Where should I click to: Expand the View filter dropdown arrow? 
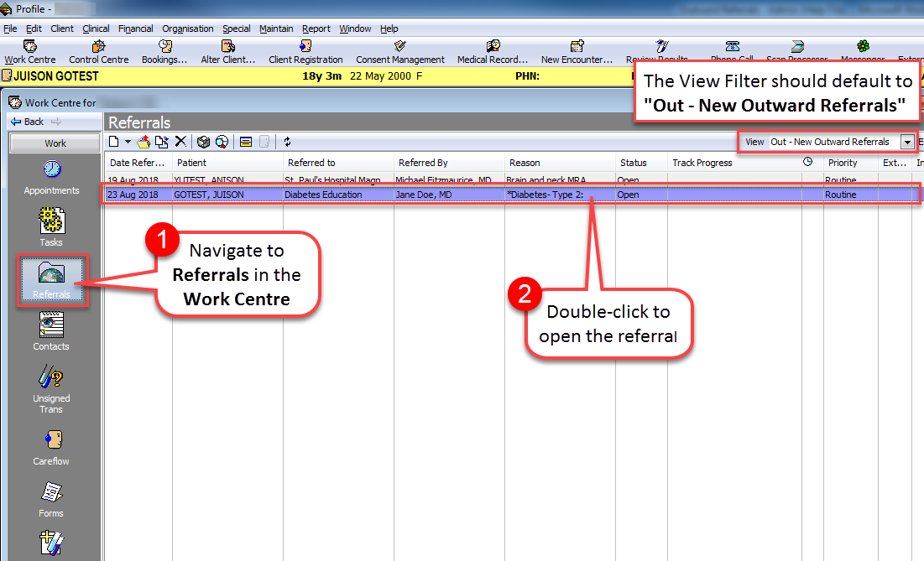pyautogui.click(x=907, y=142)
